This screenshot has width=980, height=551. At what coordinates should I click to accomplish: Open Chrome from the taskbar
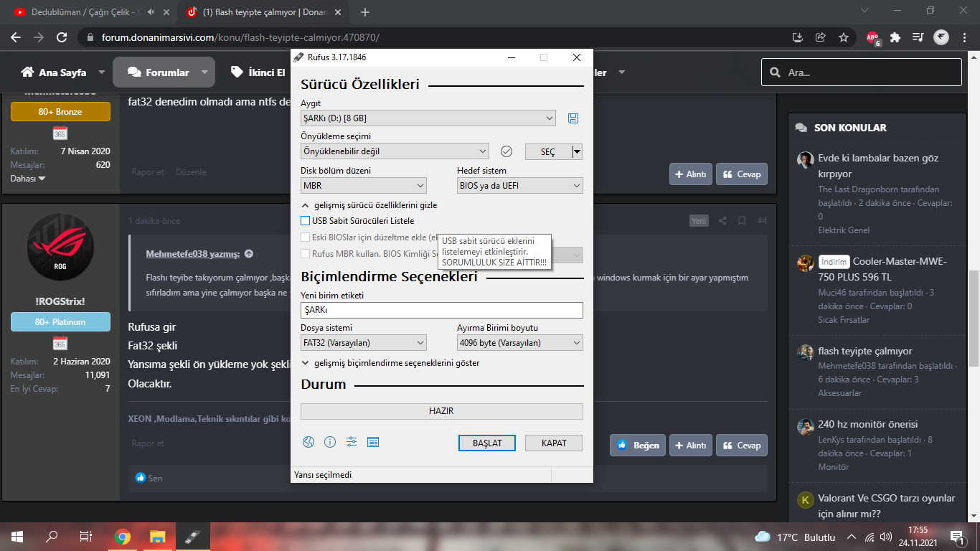pos(123,537)
